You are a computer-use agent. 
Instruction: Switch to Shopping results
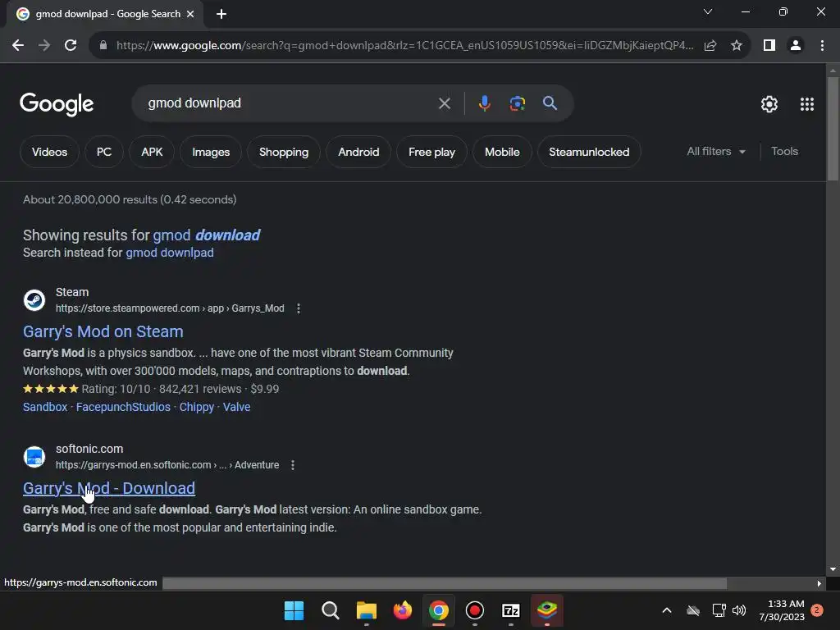[284, 152]
